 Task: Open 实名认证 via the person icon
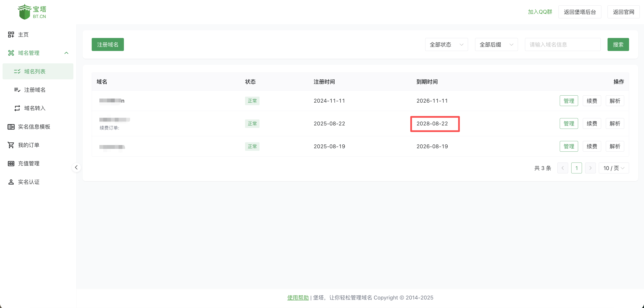(x=11, y=182)
